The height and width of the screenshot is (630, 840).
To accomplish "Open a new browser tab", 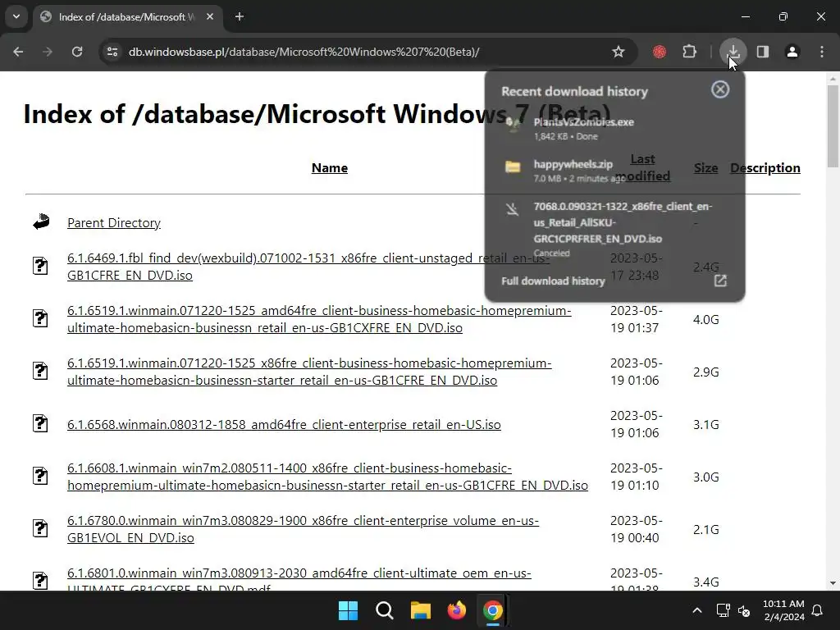I will pos(240,16).
